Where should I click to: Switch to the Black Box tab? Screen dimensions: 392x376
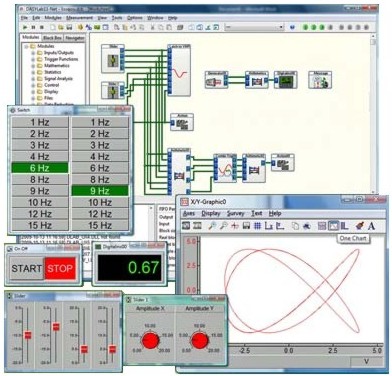pyautogui.click(x=52, y=38)
